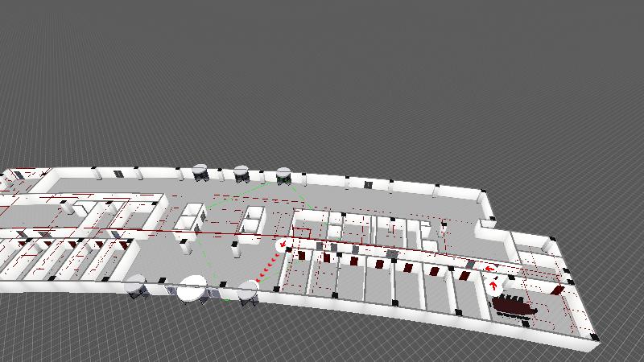644x362 pixels.
Task: Click the red chevron dotted path trail
Action: (268, 265)
